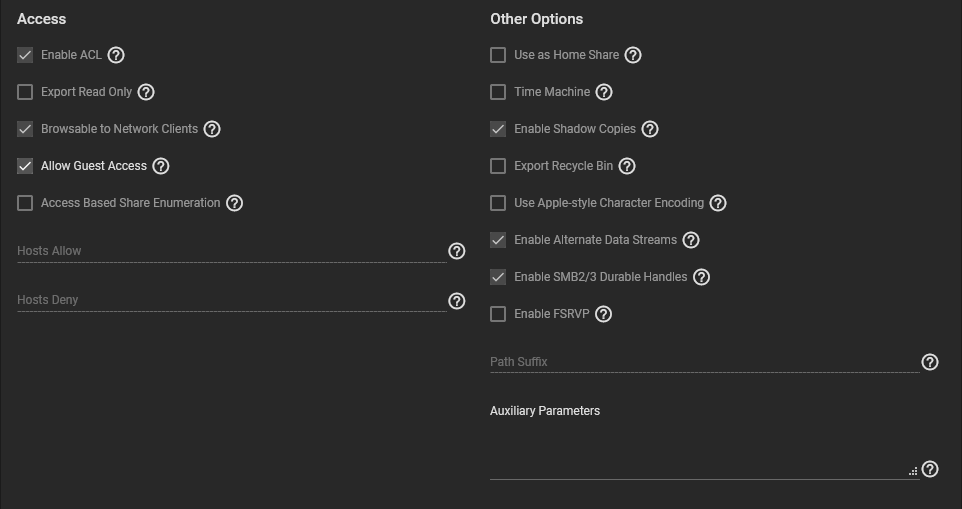This screenshot has height=509, width=962.
Task: Click into the Path Suffix field
Action: click(704, 362)
